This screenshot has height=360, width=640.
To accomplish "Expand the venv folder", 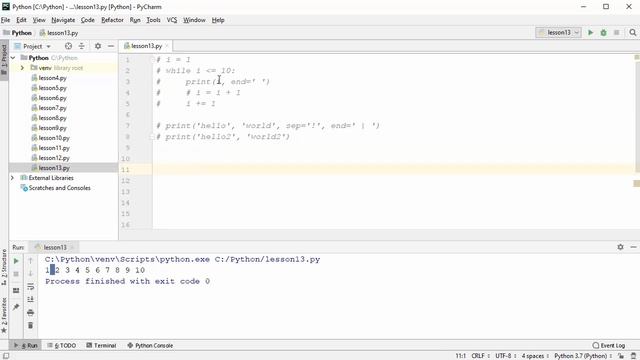I will [22, 68].
